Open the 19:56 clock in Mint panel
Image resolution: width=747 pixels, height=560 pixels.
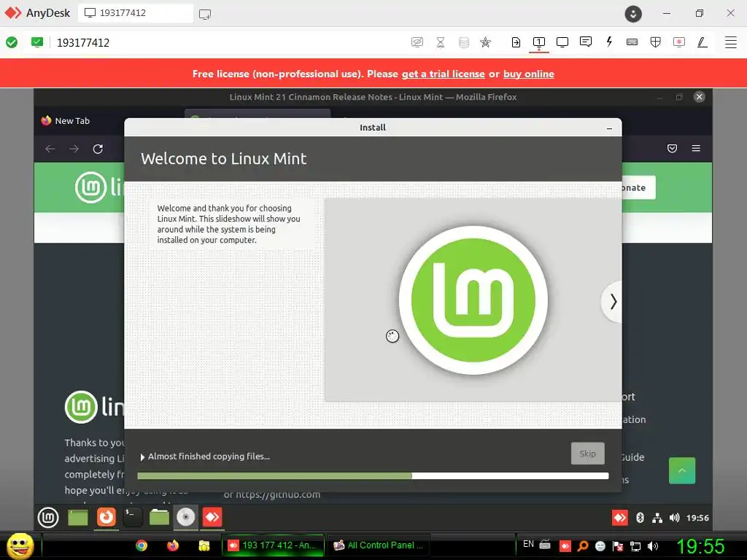click(x=697, y=518)
